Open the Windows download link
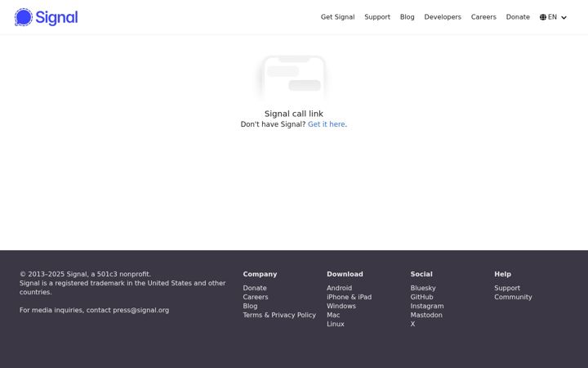Image resolution: width=588 pixels, height=368 pixels. click(x=341, y=306)
